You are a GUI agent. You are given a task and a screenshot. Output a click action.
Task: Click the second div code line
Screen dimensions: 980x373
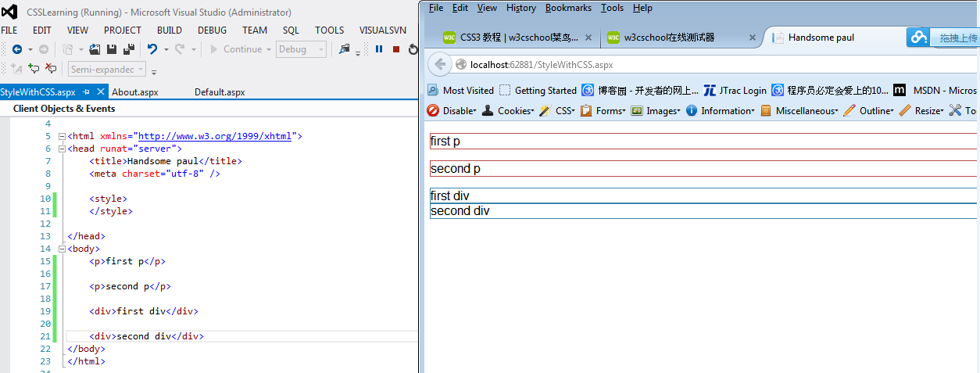point(146,336)
